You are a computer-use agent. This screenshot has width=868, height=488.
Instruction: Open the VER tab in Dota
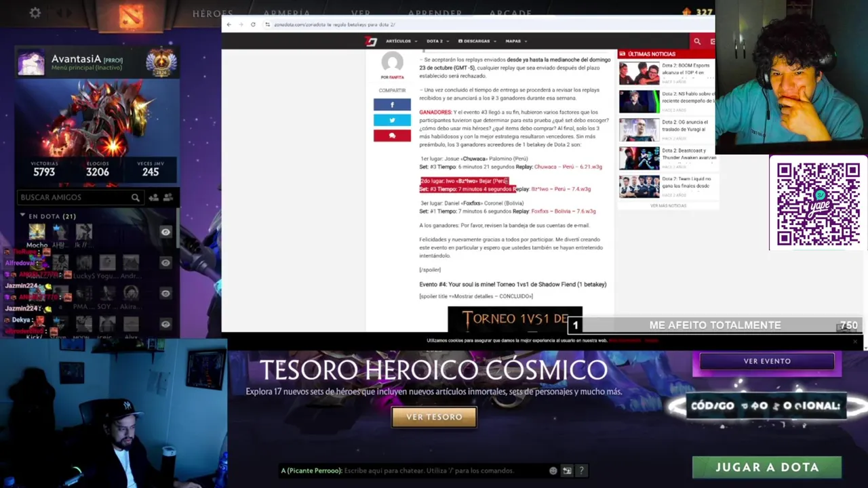[361, 14]
